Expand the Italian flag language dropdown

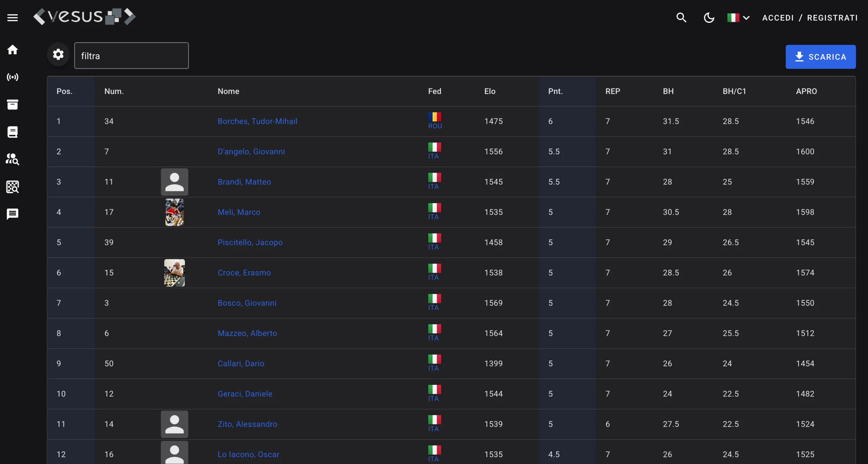(738, 18)
